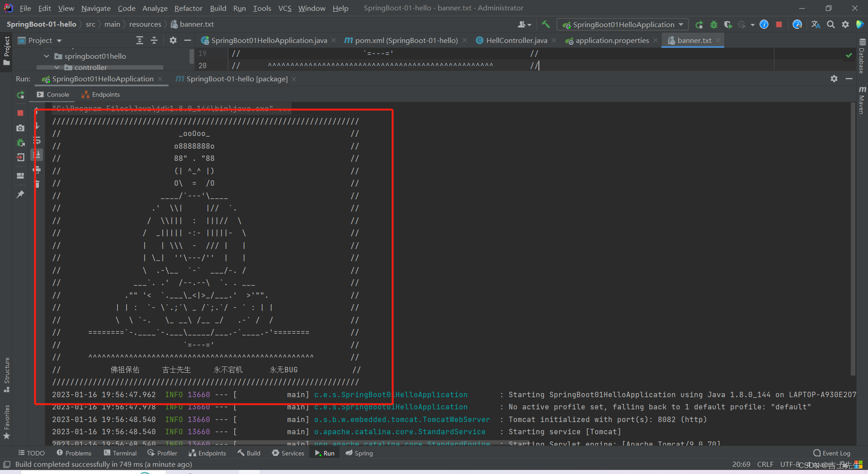Click the Restore Layout icon in Run sidebar

20,176
